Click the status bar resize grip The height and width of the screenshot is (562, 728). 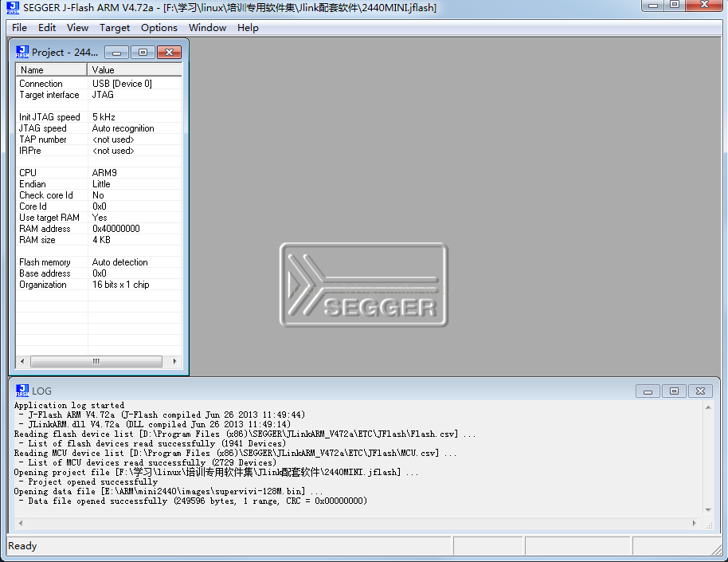pyautogui.click(x=717, y=549)
